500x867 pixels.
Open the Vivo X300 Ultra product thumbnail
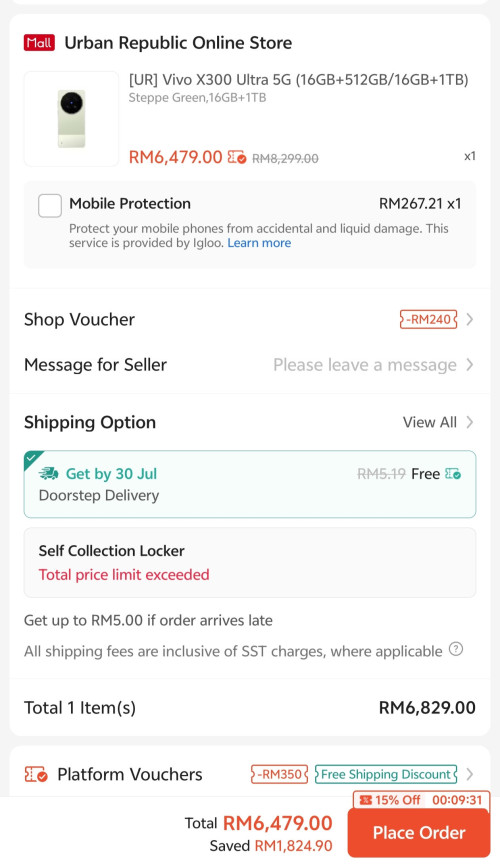(71, 119)
